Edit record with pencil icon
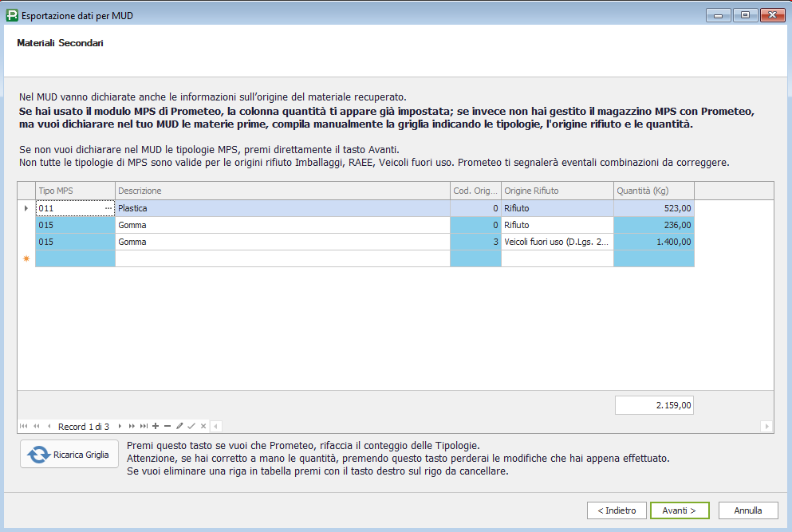 click(179, 427)
